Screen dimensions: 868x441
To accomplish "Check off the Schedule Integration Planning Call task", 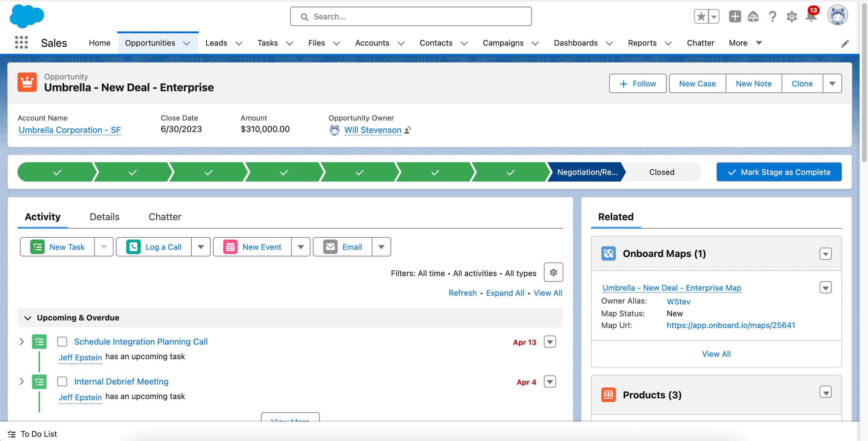I will pos(62,342).
